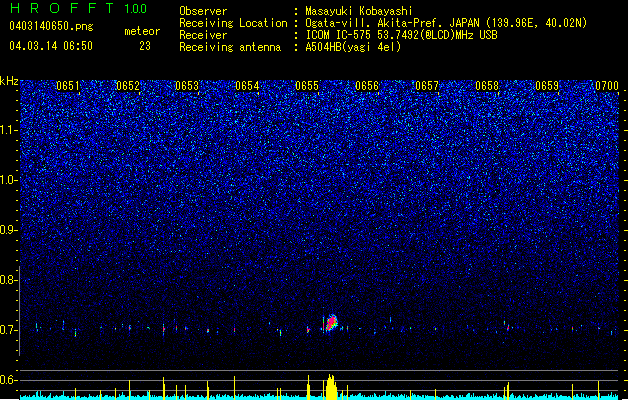
Task: Click the 0656 time marker
Action: pos(367,86)
